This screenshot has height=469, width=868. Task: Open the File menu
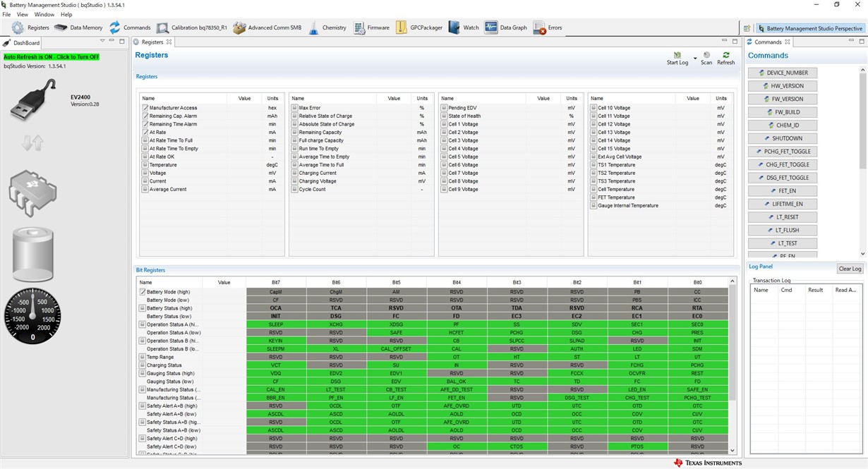tap(6, 14)
